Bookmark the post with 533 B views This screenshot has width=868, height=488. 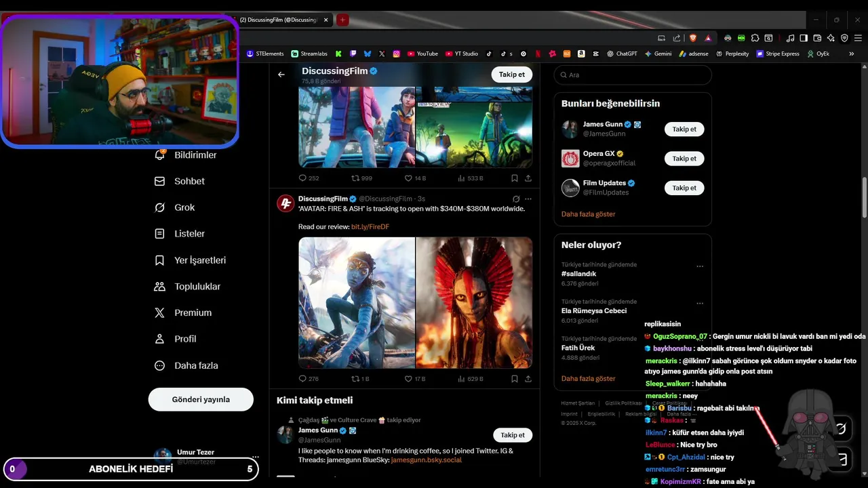[x=515, y=178]
